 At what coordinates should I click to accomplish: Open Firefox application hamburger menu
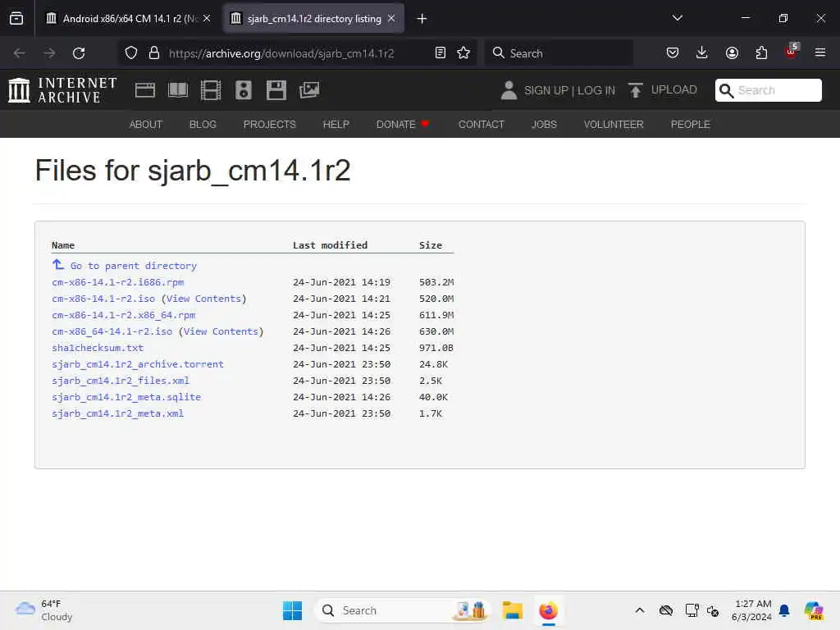coord(820,52)
